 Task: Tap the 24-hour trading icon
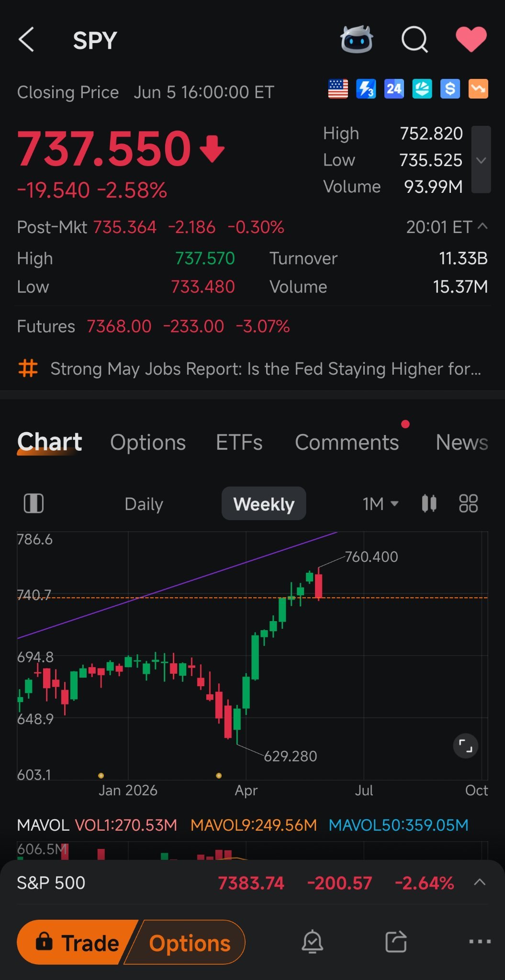pyautogui.click(x=394, y=89)
